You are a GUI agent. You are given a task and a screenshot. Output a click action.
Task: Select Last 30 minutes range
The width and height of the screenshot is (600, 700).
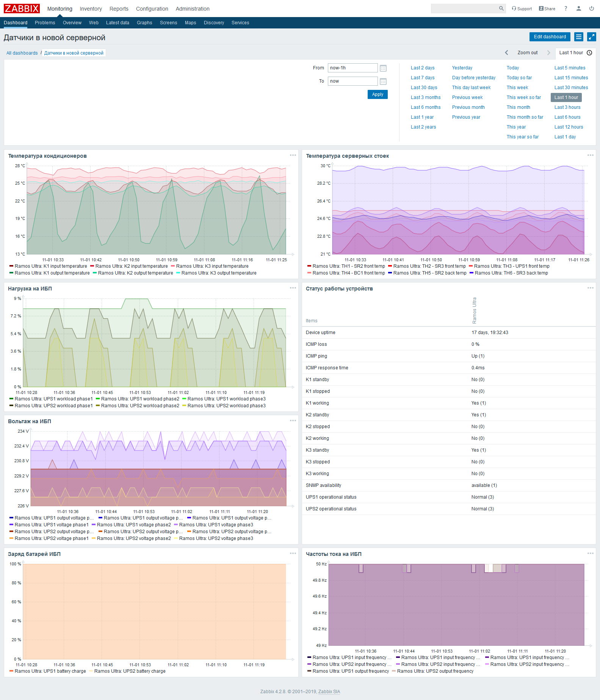pyautogui.click(x=571, y=88)
